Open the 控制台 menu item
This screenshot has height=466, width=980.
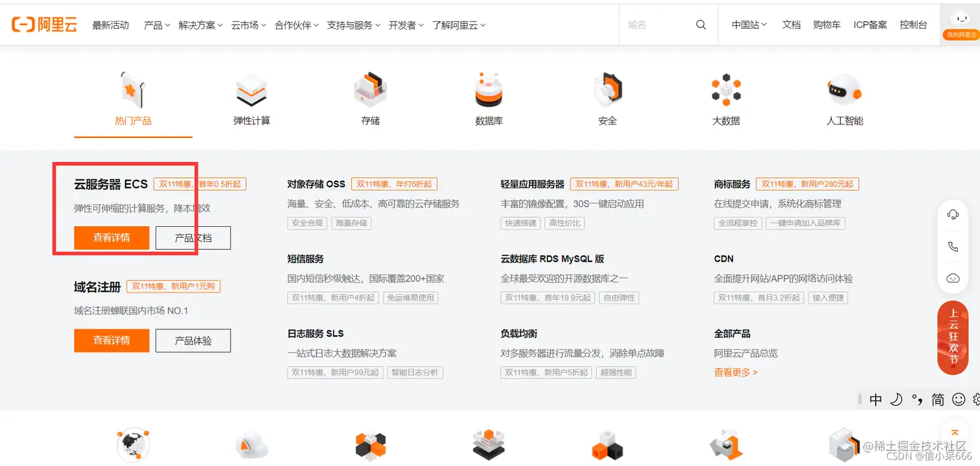pos(914,25)
